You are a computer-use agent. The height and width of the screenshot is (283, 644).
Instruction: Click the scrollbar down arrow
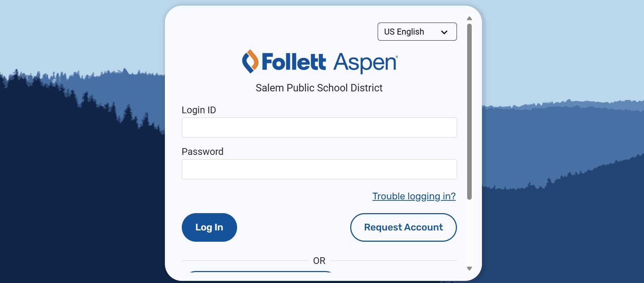point(469,269)
